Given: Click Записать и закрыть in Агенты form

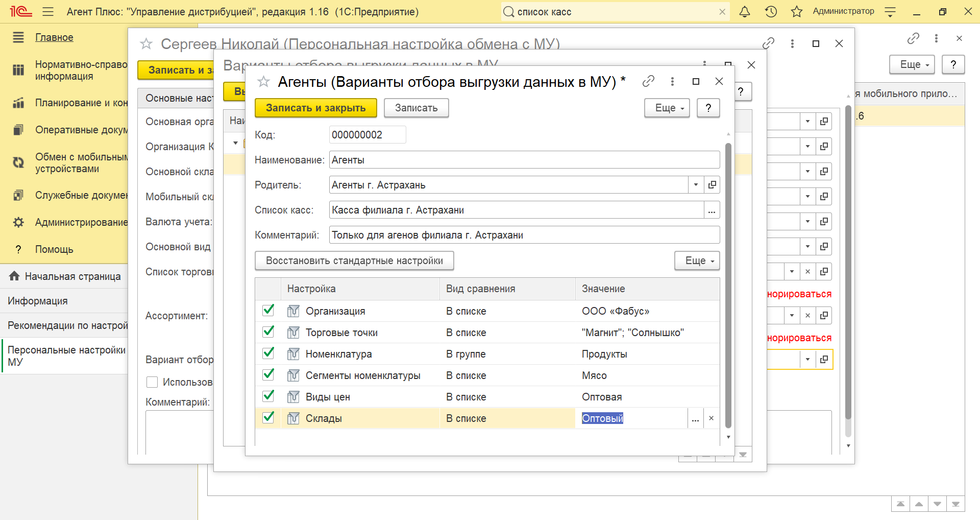Looking at the screenshot, I should click(x=316, y=108).
